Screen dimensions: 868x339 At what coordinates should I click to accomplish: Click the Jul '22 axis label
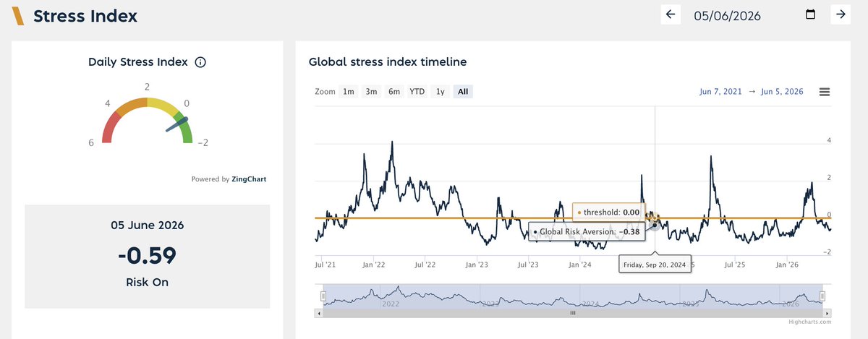click(425, 265)
